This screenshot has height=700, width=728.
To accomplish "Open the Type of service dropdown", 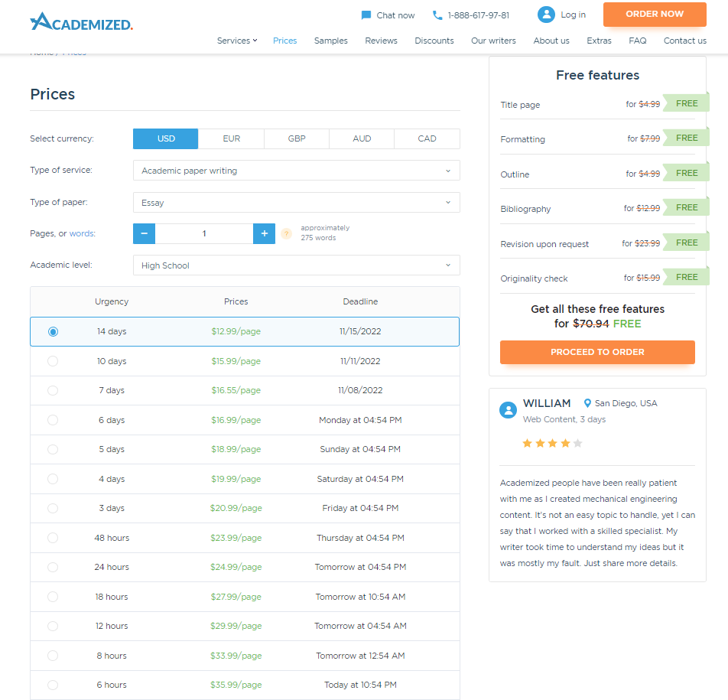I will click(x=296, y=171).
